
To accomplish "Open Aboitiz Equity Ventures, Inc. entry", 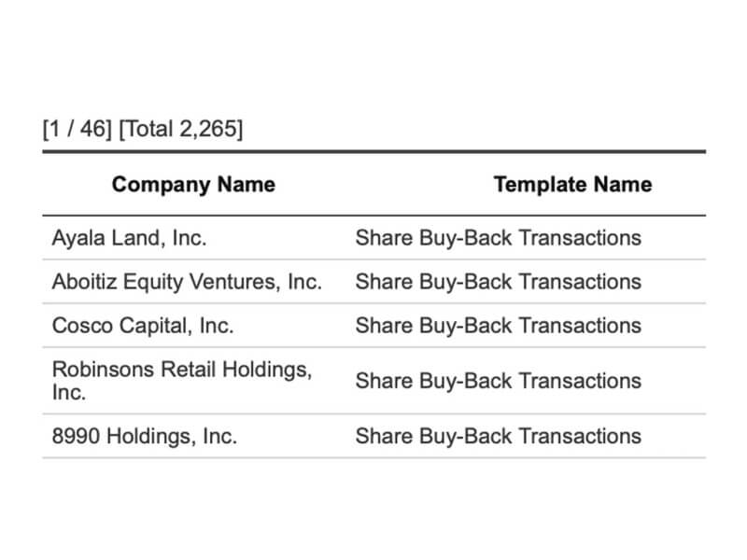I will (187, 282).
